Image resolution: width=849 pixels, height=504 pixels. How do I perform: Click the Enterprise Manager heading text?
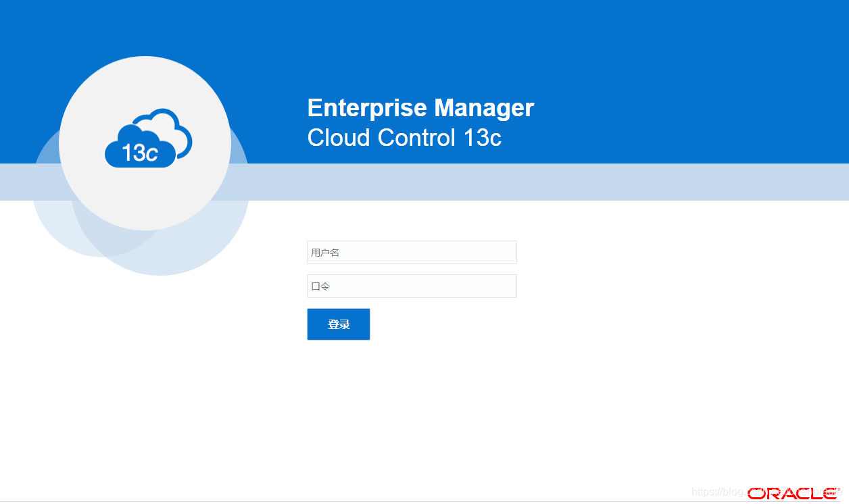420,108
